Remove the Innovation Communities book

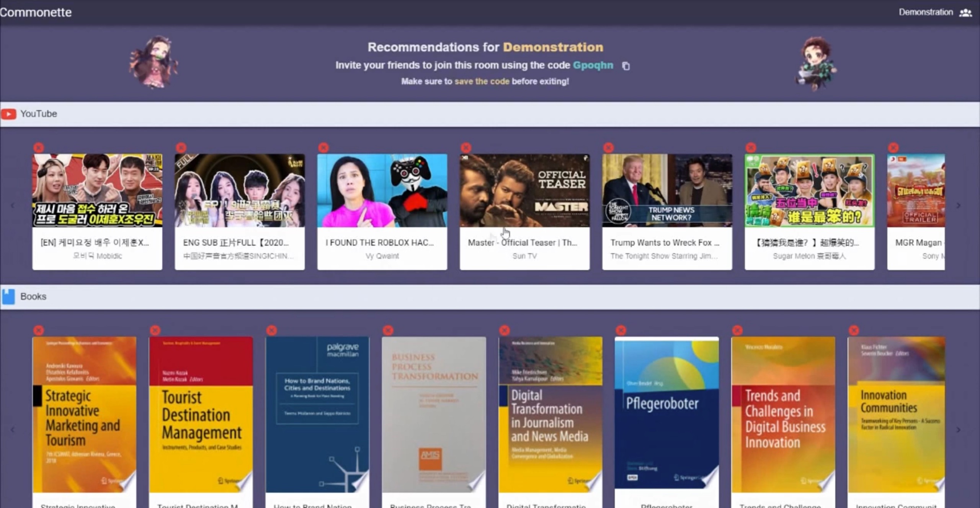click(x=854, y=330)
